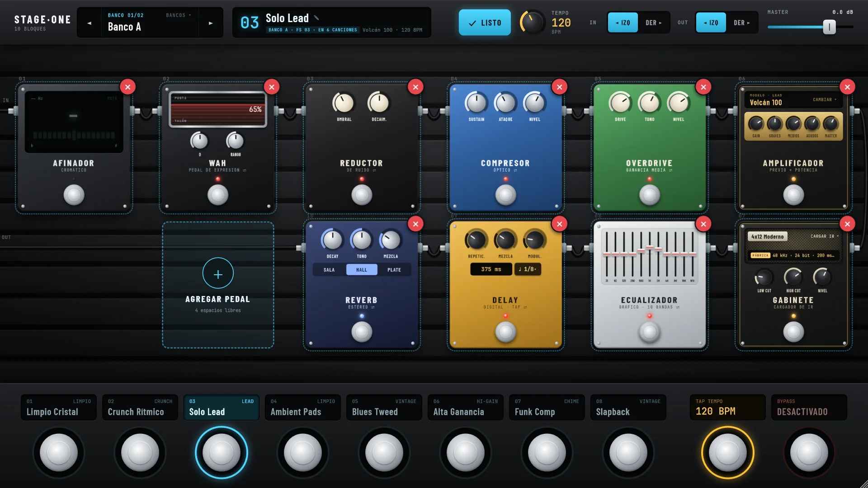This screenshot has height=488, width=868.
Task: Click the plus icon to add a pedal
Action: point(218,273)
